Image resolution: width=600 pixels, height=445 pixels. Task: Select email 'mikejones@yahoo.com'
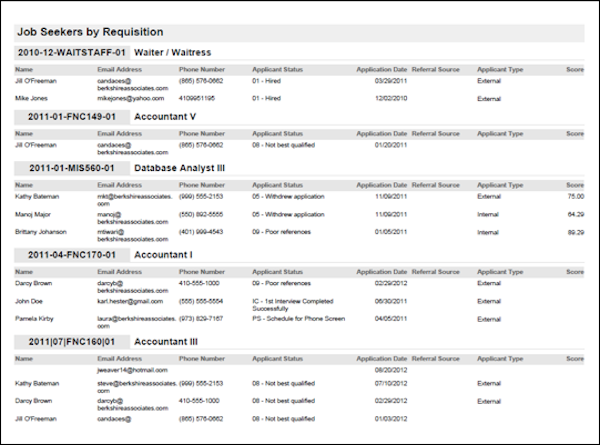[x=130, y=98]
